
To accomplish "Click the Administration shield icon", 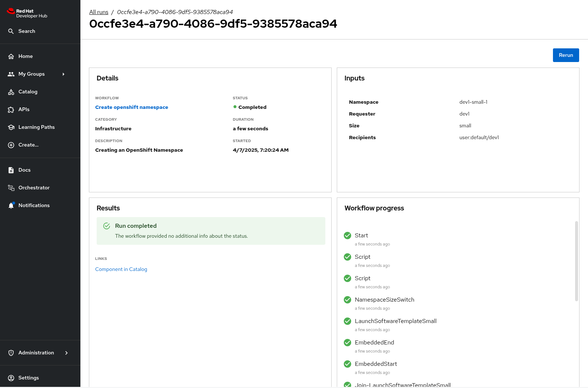I will [x=11, y=353].
